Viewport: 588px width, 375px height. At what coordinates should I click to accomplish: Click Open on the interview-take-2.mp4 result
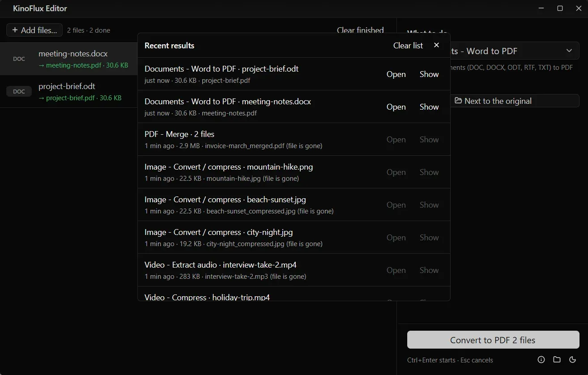[x=396, y=270]
